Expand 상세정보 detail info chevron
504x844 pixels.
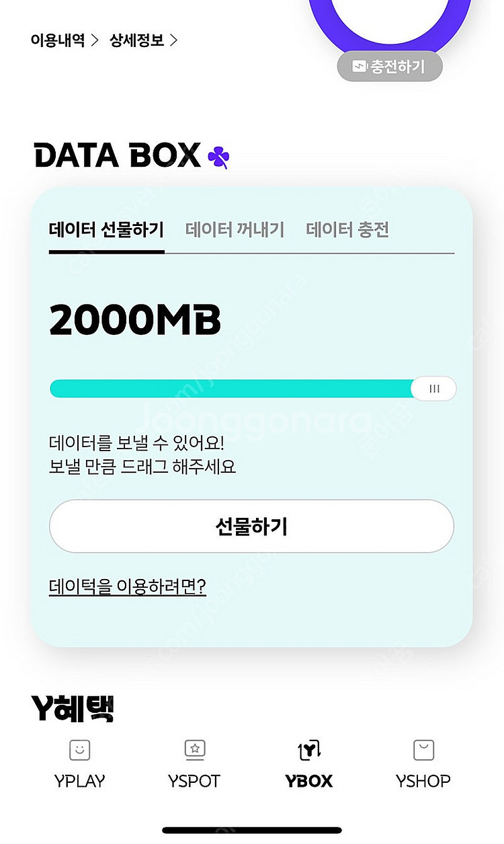[173, 40]
